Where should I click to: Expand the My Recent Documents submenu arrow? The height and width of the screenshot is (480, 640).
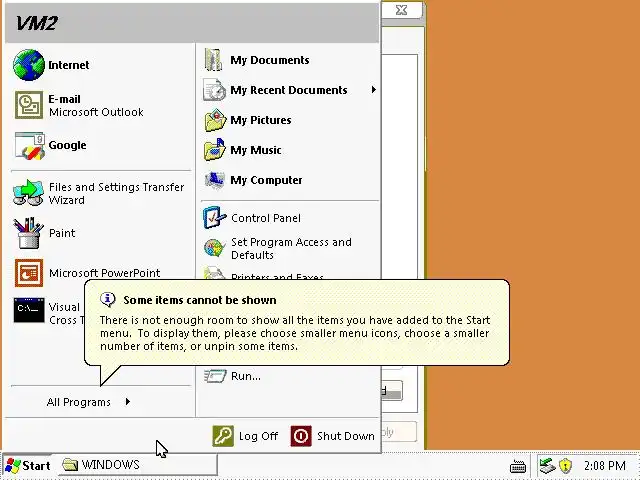click(373, 89)
